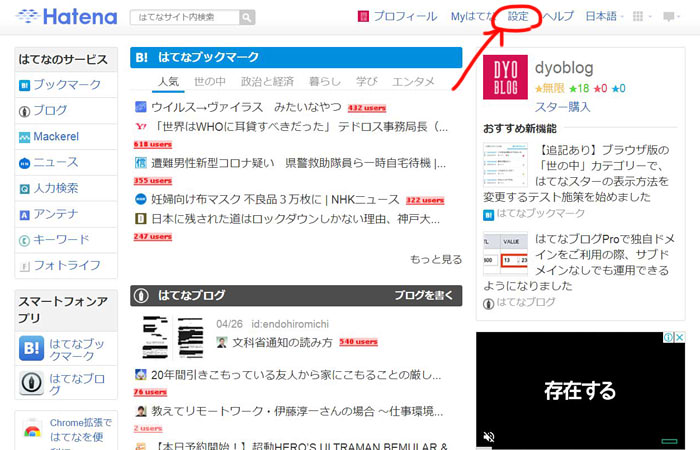
Task: Select the 政治と経済 tab
Action: [267, 82]
